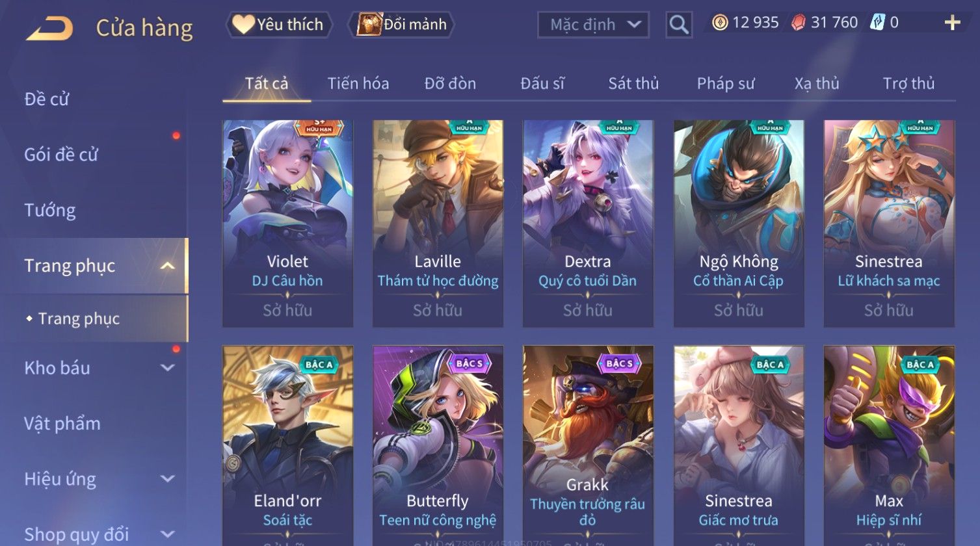Open search with the magnifier icon
This screenshot has width=980, height=546.
coord(679,25)
